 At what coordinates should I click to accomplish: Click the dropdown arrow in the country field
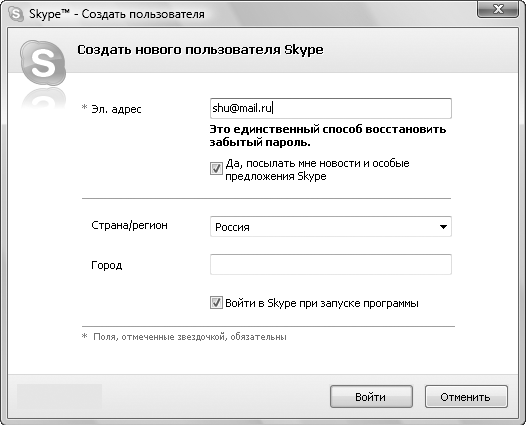(x=443, y=227)
